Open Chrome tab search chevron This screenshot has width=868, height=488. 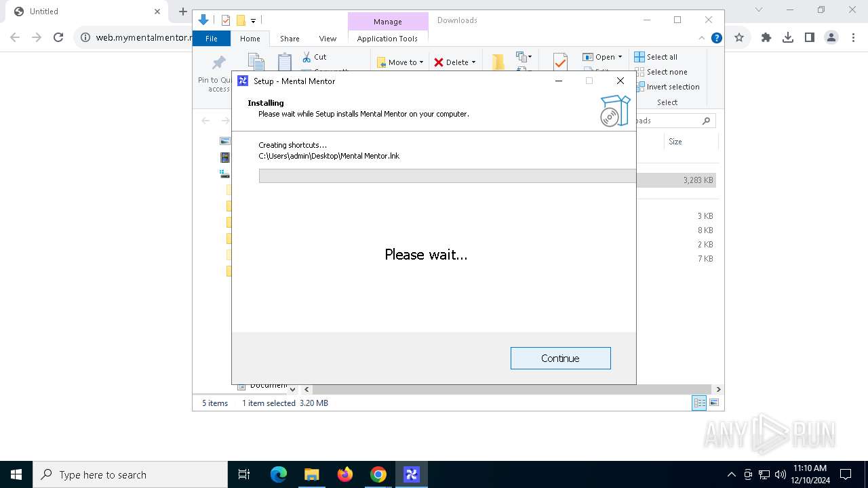pyautogui.click(x=759, y=9)
